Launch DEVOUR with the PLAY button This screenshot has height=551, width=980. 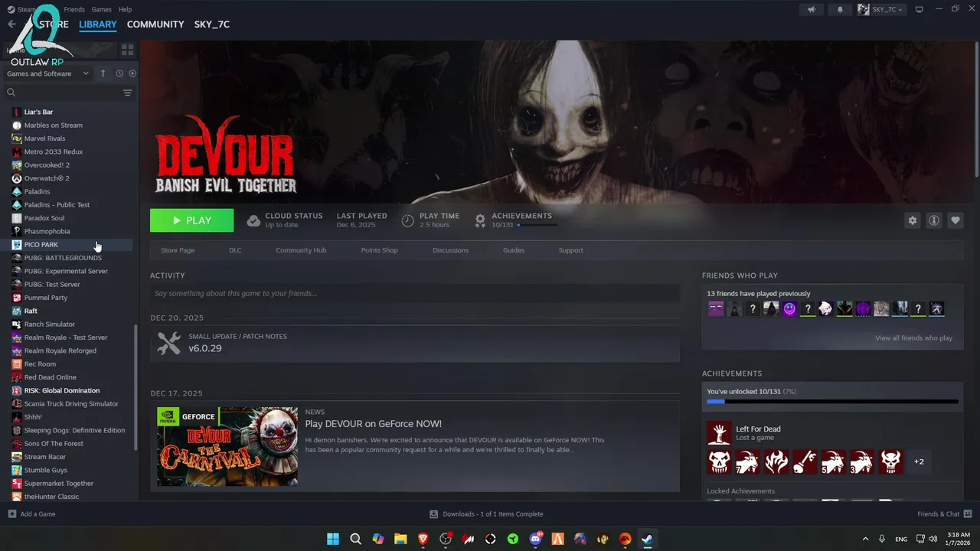click(x=191, y=220)
